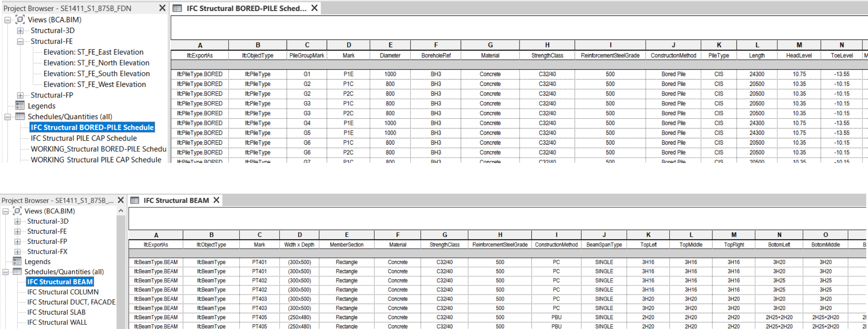The height and width of the screenshot is (329, 868).
Task: Click the Views (BCA.BIM) icon in top browser
Action: [20, 20]
